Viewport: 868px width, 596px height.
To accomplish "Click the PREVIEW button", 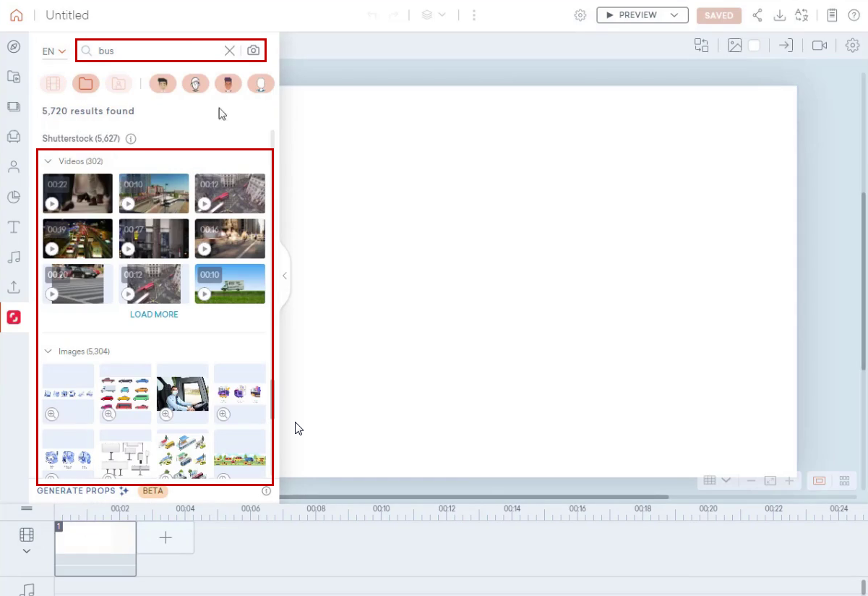I will click(x=631, y=15).
